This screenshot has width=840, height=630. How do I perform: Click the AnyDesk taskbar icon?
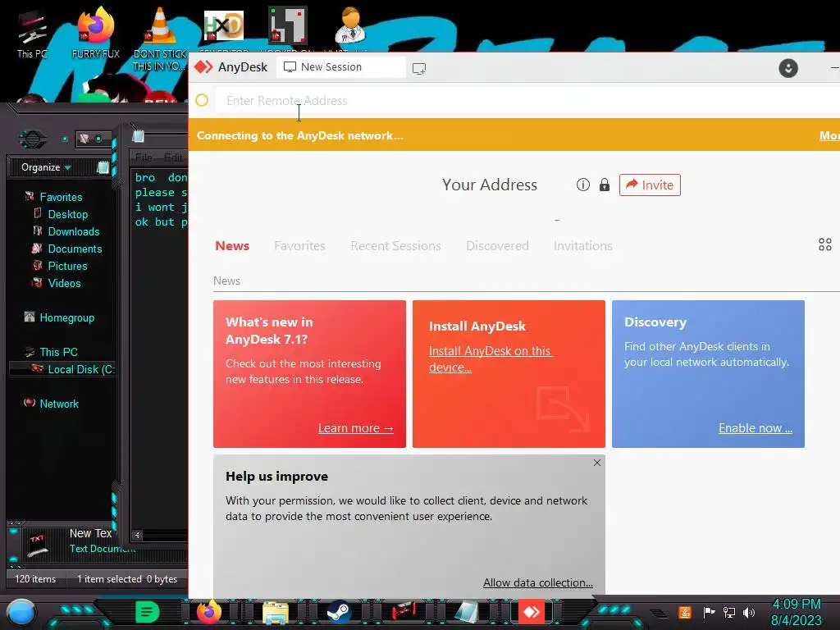[x=531, y=612]
